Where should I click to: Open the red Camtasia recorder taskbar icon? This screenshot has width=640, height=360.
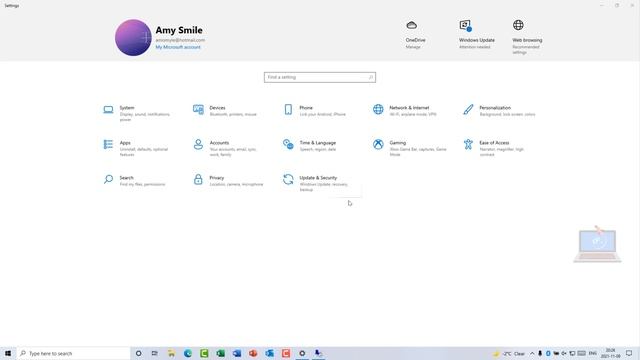tap(286, 353)
